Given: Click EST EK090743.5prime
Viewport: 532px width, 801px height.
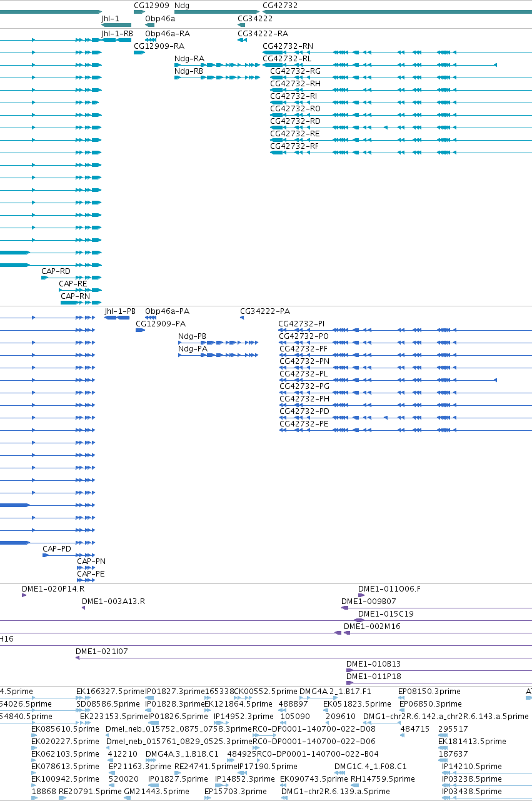Looking at the screenshot, I should coord(314,779).
